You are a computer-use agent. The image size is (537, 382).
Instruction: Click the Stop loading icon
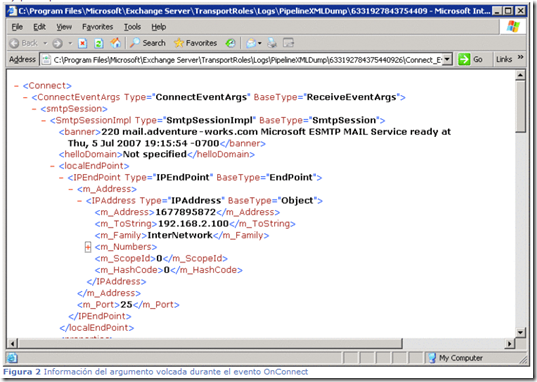pyautogui.click(x=83, y=43)
